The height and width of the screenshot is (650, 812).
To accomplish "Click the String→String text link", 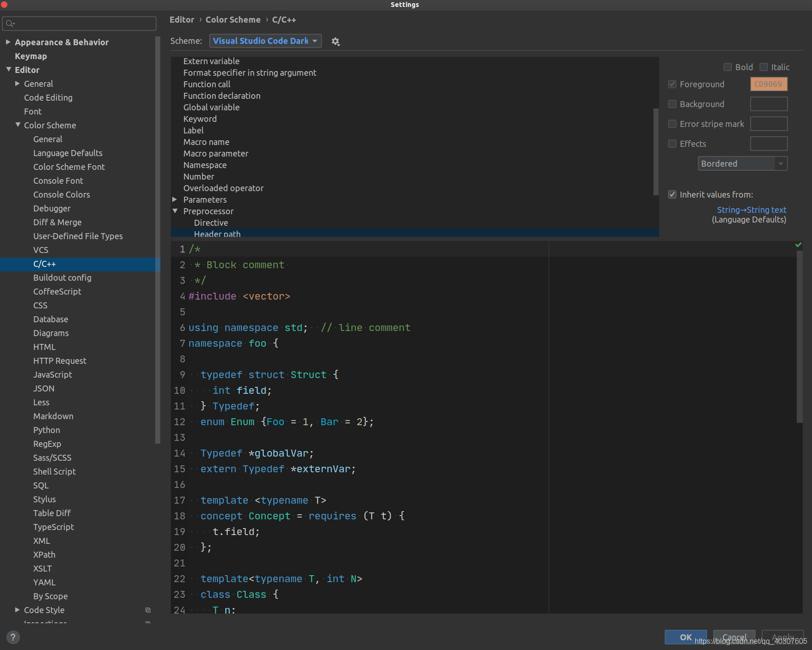I will coord(751,210).
